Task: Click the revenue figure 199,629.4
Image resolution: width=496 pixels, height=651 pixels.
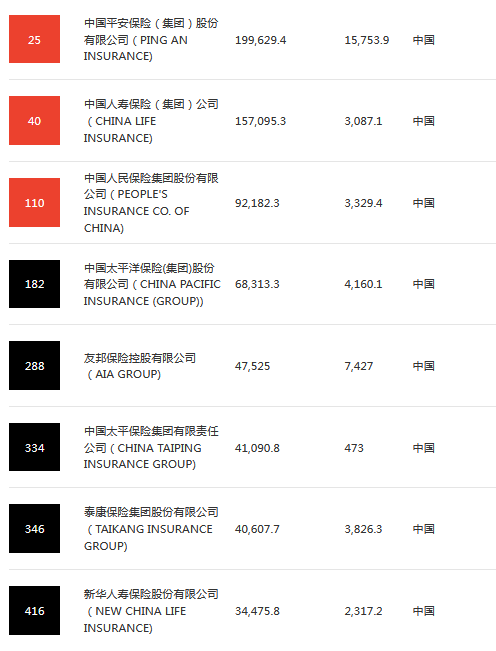Action: tap(261, 40)
